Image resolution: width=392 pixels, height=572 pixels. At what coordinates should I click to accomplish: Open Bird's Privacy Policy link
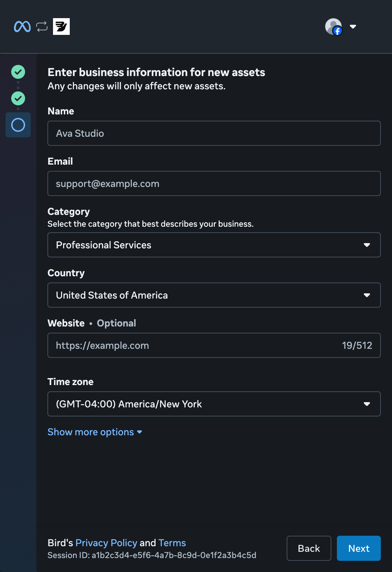[106, 543]
